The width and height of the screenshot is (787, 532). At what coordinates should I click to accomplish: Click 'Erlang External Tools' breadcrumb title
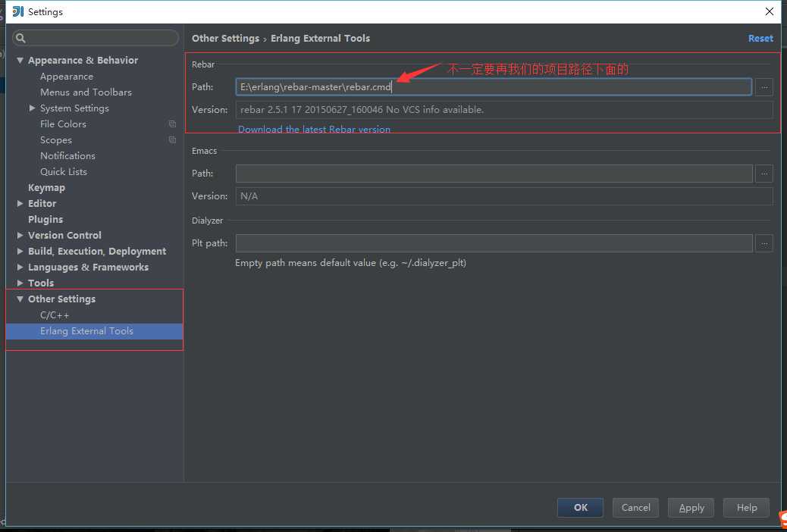click(x=320, y=38)
